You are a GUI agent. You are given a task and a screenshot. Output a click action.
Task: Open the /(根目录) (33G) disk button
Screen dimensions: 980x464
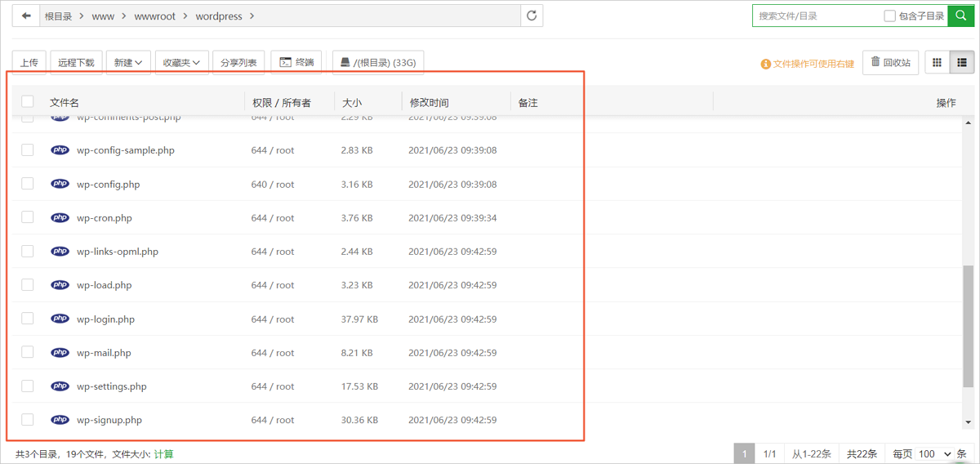pos(378,63)
